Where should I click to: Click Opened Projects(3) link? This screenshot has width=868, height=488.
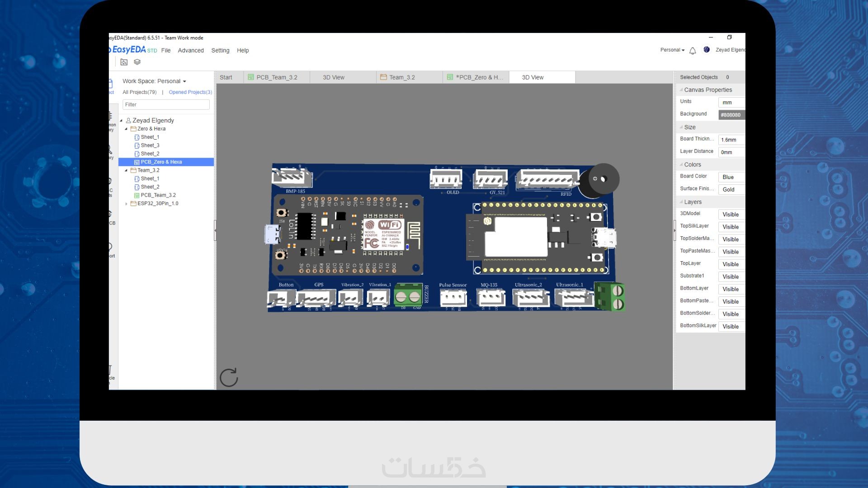(x=190, y=92)
